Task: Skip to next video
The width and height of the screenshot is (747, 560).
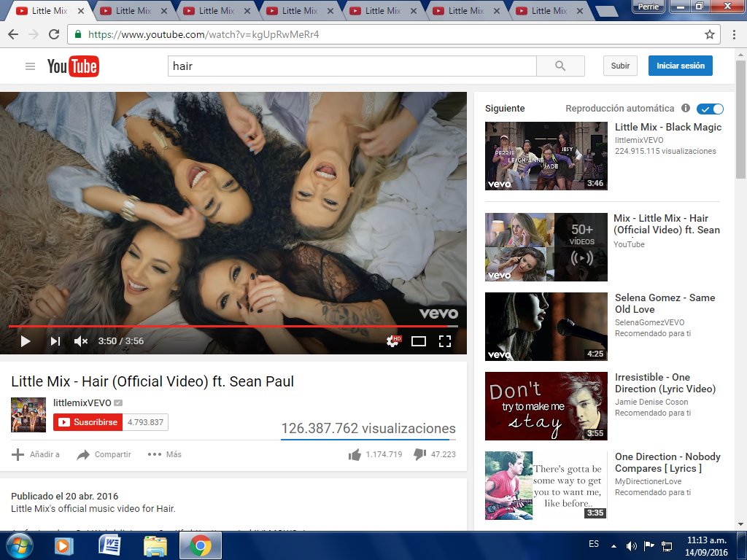Action: pos(55,341)
